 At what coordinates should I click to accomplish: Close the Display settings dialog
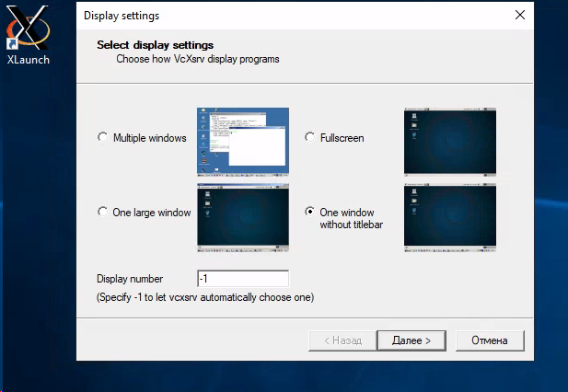[520, 16]
